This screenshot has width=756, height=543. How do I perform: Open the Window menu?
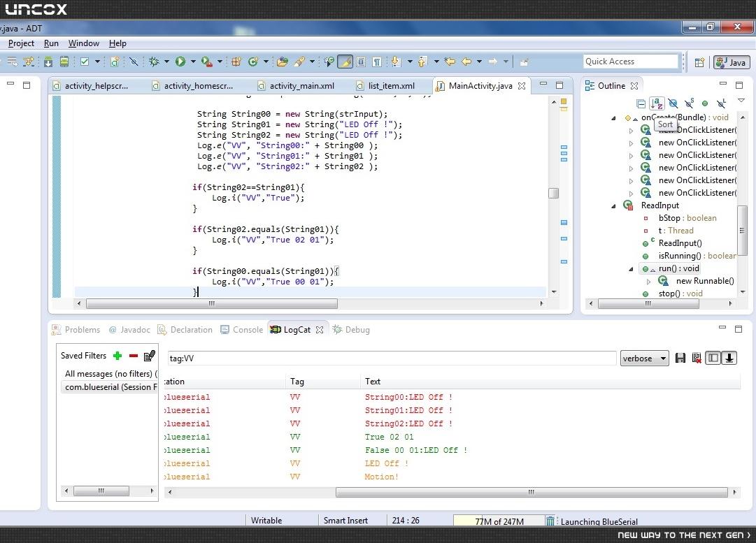83,43
